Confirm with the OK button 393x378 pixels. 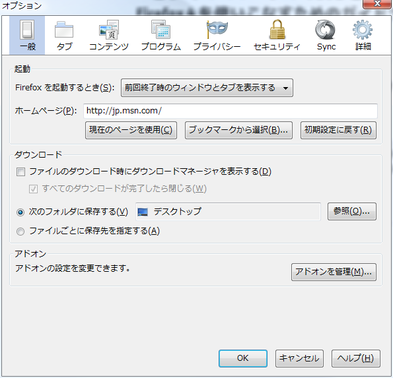point(243,358)
